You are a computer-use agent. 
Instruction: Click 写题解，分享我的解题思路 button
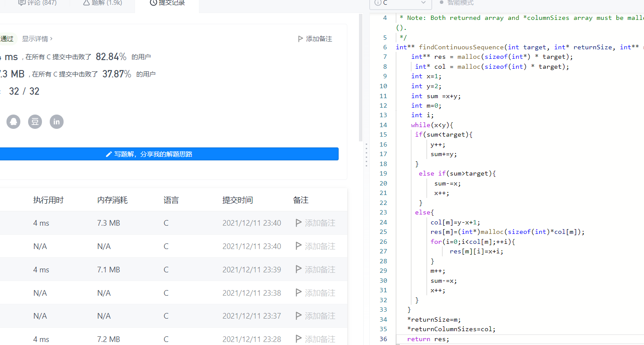click(x=169, y=154)
